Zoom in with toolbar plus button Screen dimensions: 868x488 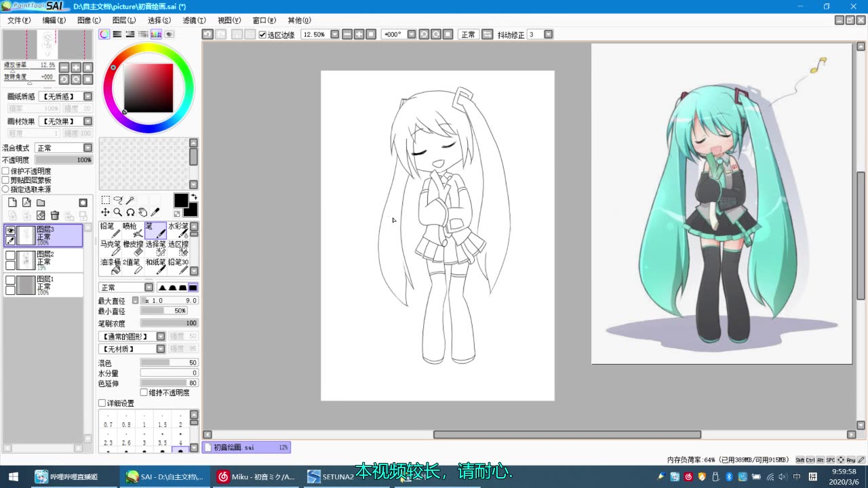(x=359, y=35)
